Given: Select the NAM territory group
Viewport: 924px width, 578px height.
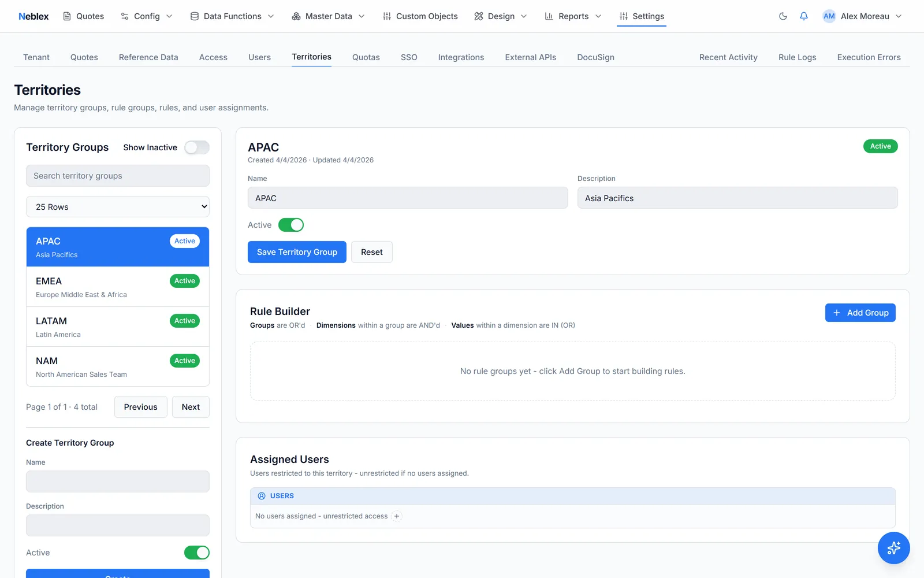Looking at the screenshot, I should [x=118, y=366].
